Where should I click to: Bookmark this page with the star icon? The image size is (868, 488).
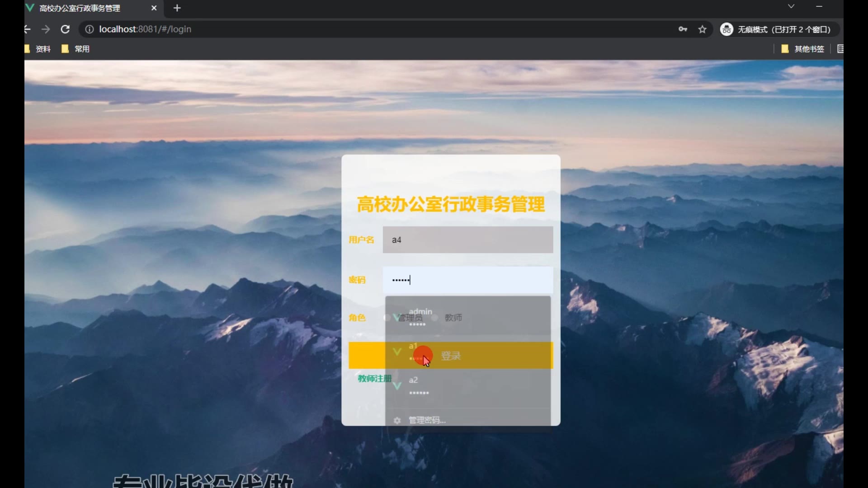tap(702, 29)
